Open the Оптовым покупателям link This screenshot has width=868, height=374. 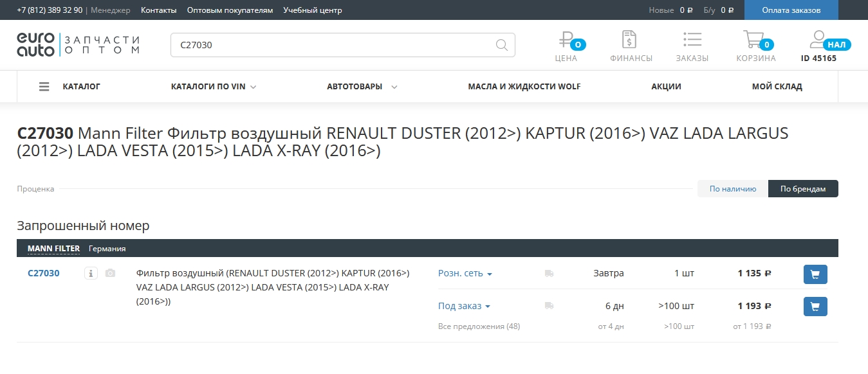(230, 10)
